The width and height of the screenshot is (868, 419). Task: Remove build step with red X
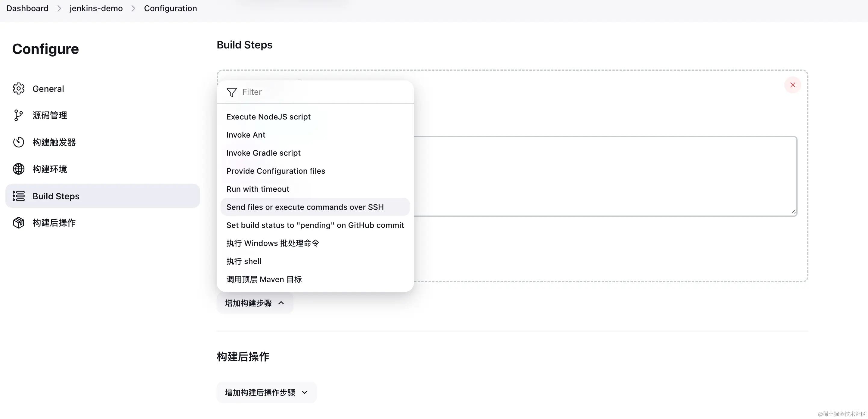point(792,85)
